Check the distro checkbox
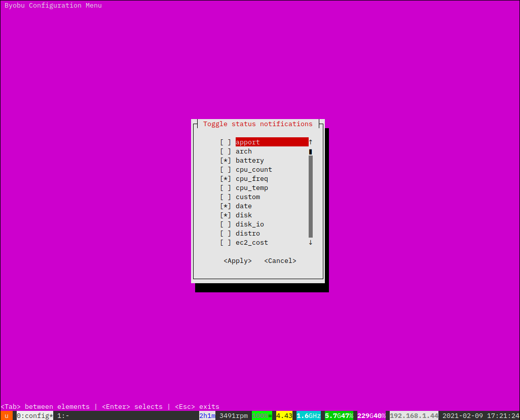Image resolution: width=520 pixels, height=420 pixels. [x=226, y=234]
